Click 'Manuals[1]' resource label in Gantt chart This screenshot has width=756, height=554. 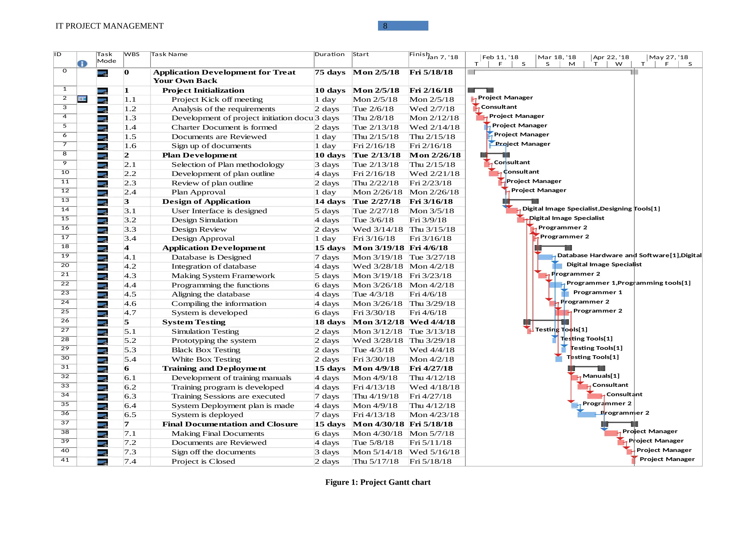point(601,376)
